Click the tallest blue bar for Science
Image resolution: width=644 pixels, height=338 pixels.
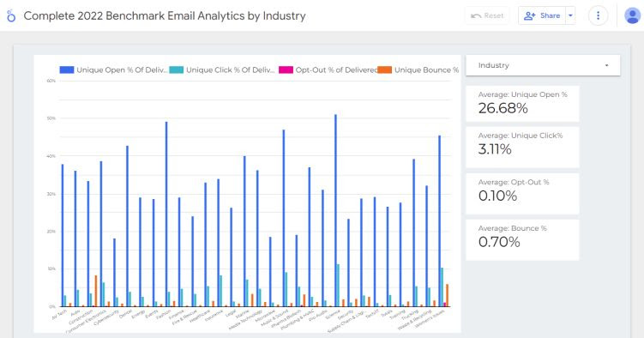click(335, 210)
